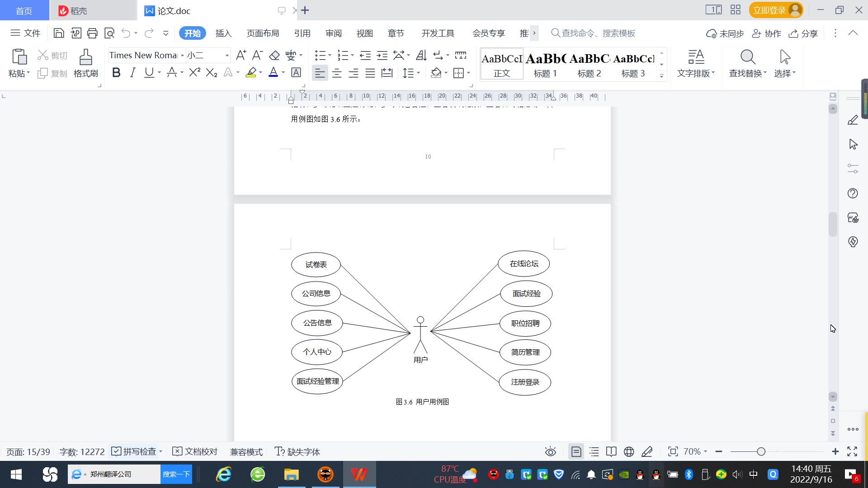The width and height of the screenshot is (868, 488).
Task: Open the font name dropdown
Action: [x=182, y=55]
